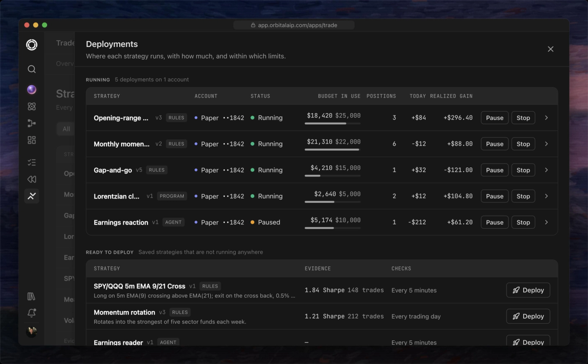Click the -$121.00 realized gain value

coord(458,170)
